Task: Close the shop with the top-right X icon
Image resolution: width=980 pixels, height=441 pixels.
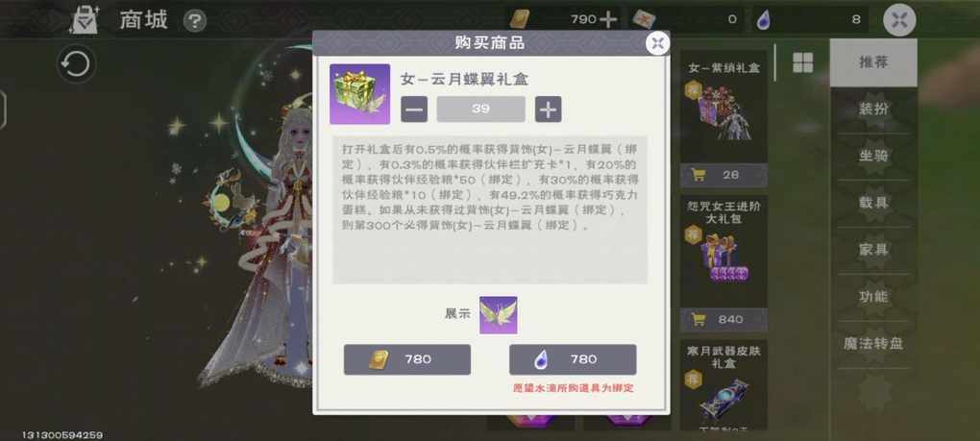Action: (x=899, y=20)
